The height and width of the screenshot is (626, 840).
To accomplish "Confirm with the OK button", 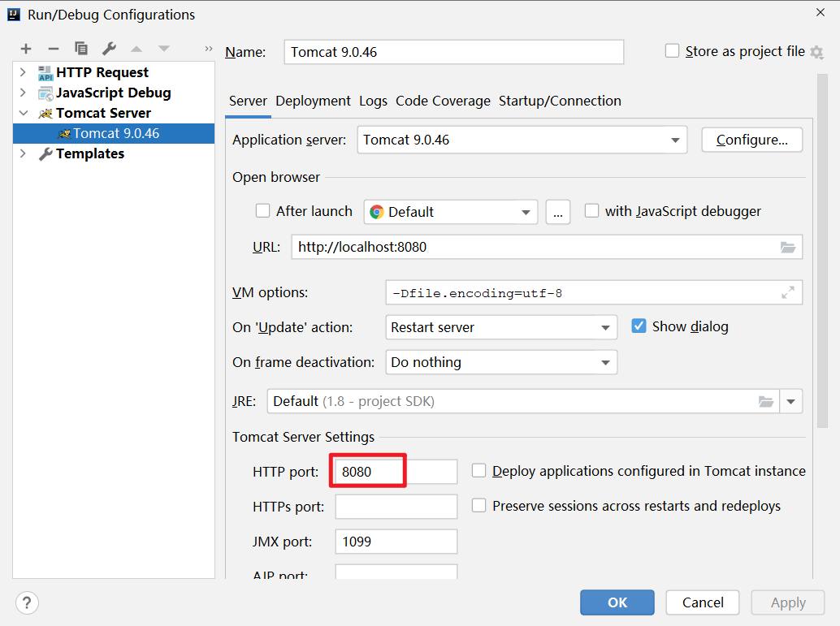I will [x=617, y=602].
